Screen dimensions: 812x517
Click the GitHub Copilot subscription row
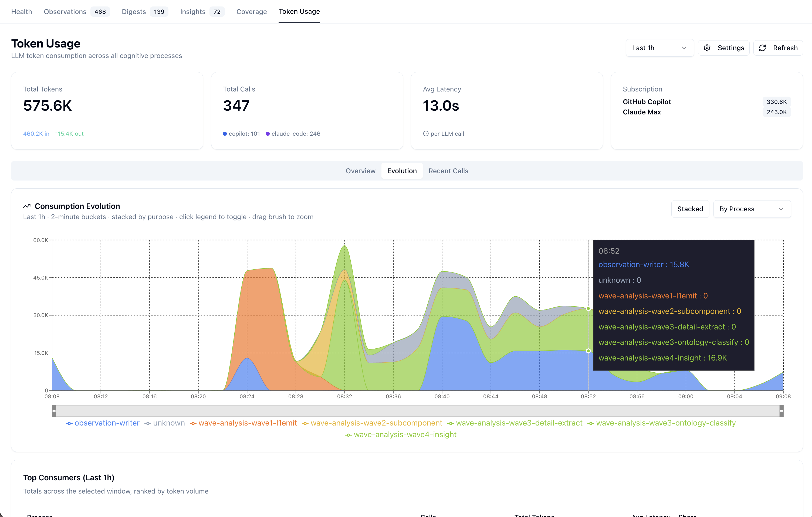pyautogui.click(x=706, y=102)
